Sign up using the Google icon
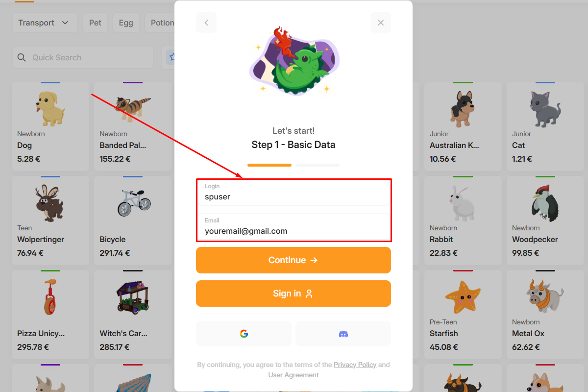Image resolution: width=588 pixels, height=392 pixels. [244, 334]
